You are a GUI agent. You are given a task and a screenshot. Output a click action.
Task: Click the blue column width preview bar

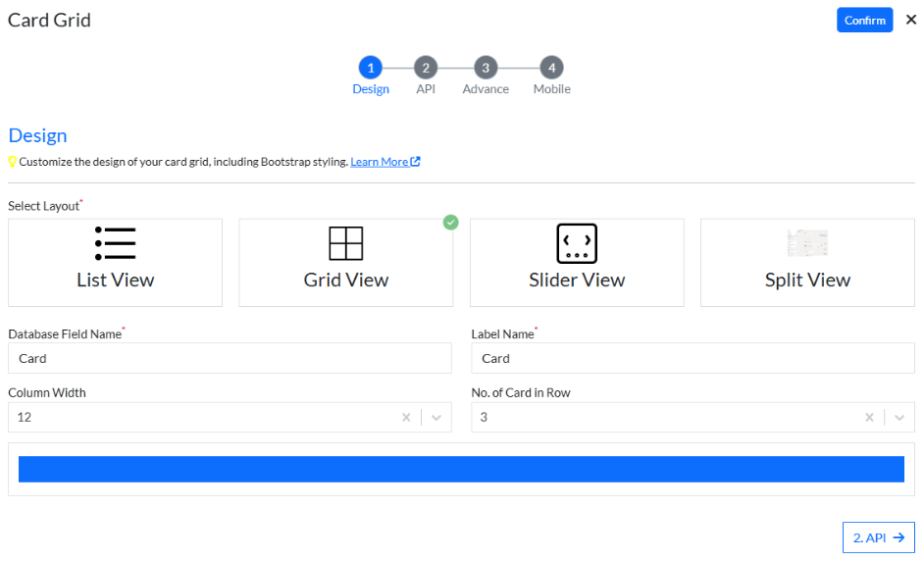(x=461, y=469)
